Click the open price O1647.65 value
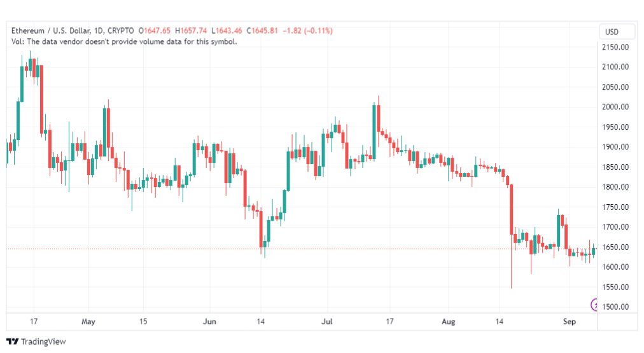The height and width of the screenshot is (353, 644). click(x=155, y=31)
